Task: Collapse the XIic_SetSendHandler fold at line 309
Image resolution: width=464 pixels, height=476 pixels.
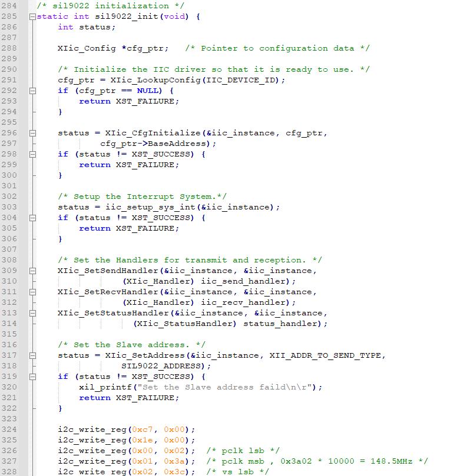Action: [32, 271]
